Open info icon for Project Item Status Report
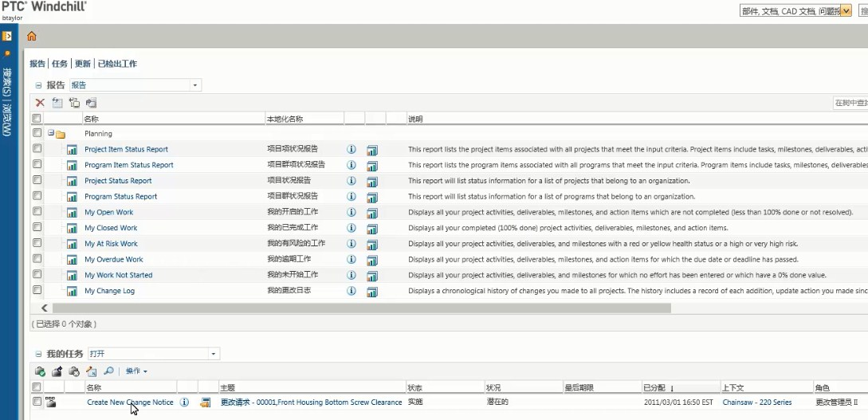The width and height of the screenshot is (868, 420). (x=351, y=149)
